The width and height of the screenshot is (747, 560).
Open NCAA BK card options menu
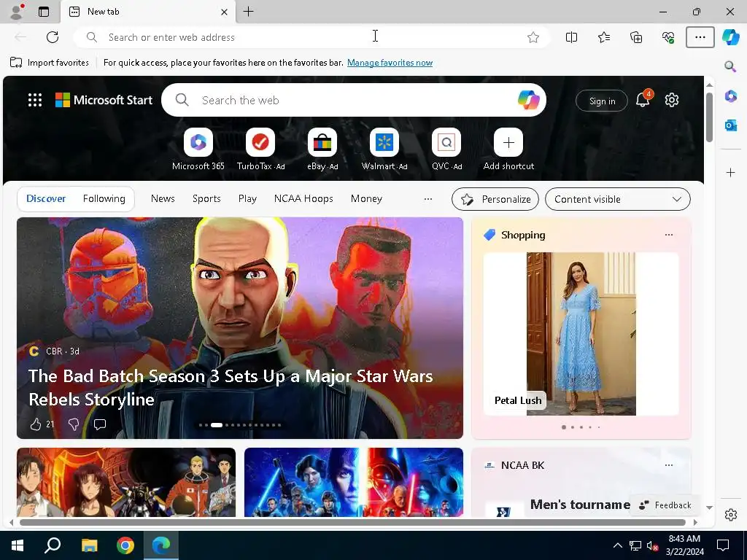(669, 465)
